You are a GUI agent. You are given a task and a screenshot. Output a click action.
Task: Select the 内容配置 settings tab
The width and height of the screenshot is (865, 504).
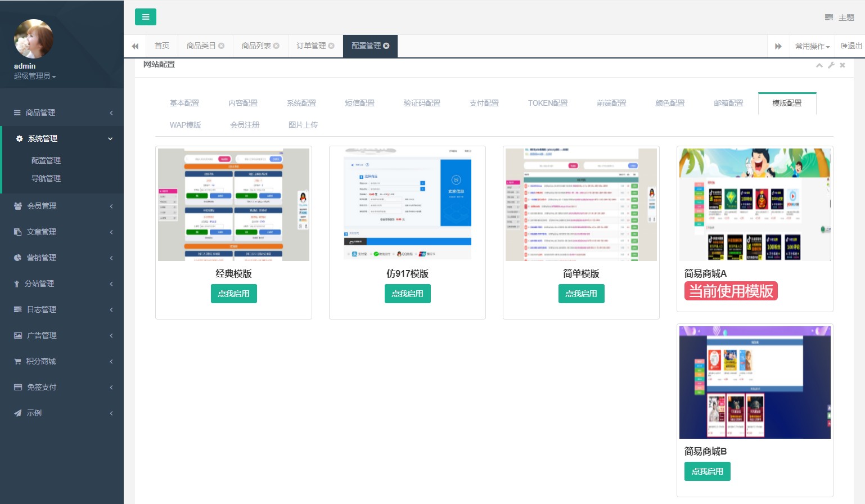[x=243, y=103]
